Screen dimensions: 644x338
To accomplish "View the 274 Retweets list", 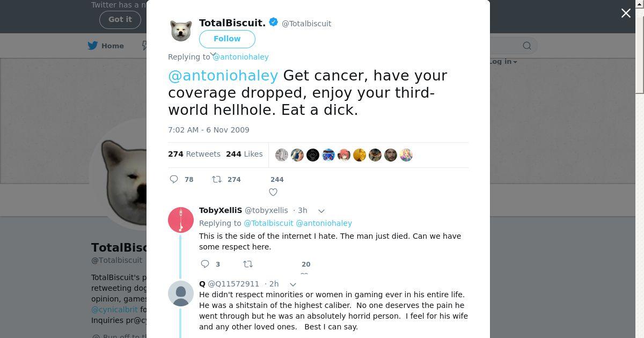I will tap(194, 154).
